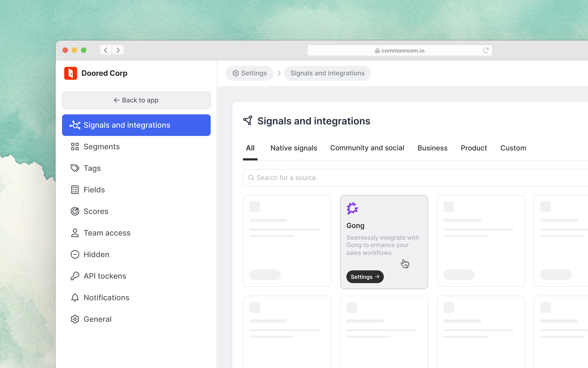The height and width of the screenshot is (368, 588).
Task: Minimize the browser window with yellow button
Action: (x=74, y=50)
